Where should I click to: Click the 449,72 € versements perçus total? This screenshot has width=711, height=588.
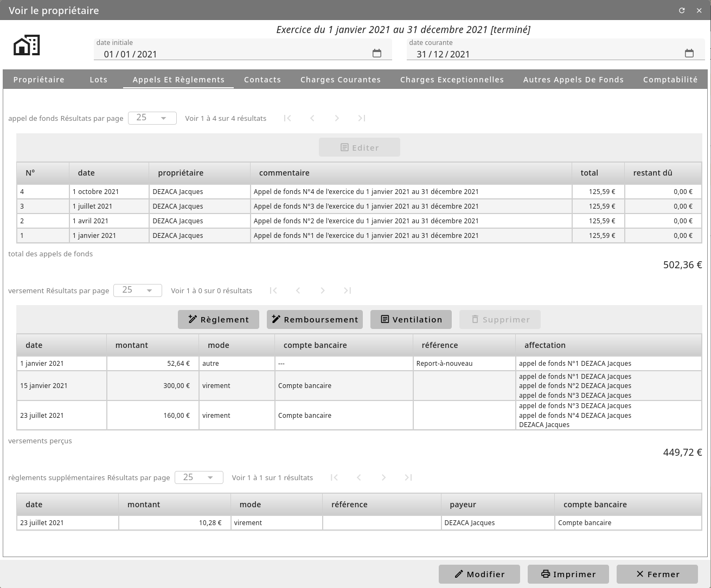tap(683, 453)
